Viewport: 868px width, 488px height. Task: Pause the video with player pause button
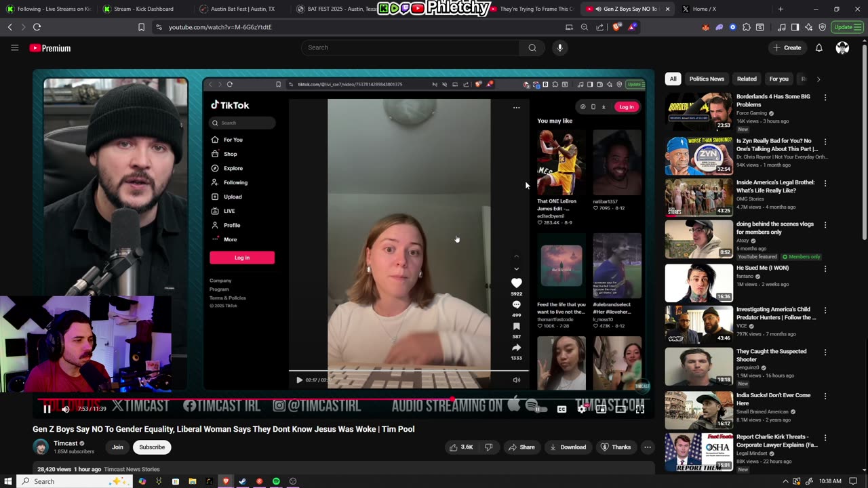tap(47, 409)
